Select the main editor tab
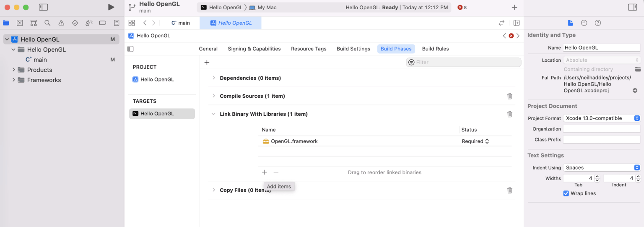Screen dimensions: 644x227 [x=181, y=23]
